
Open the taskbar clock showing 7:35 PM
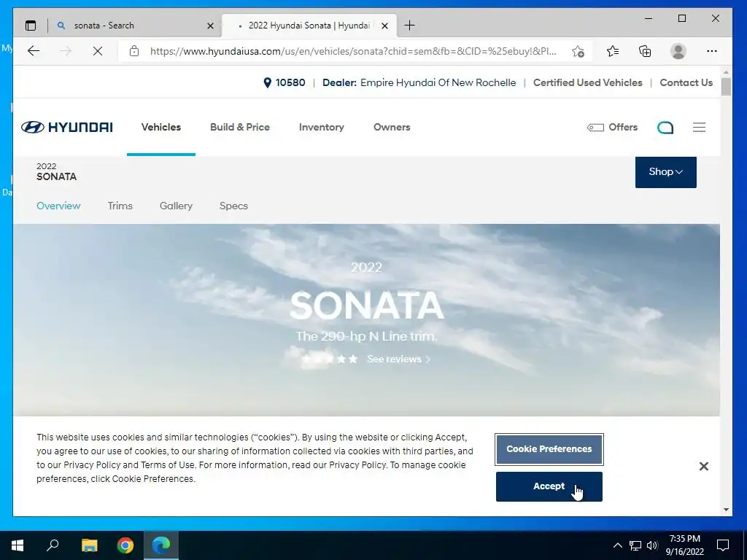684,545
